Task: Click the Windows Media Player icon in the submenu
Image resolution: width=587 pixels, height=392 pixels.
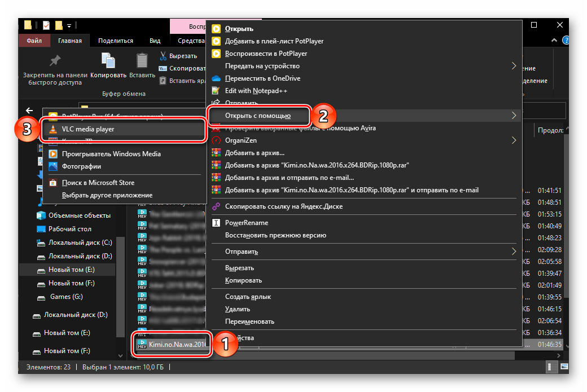Action: [x=53, y=154]
